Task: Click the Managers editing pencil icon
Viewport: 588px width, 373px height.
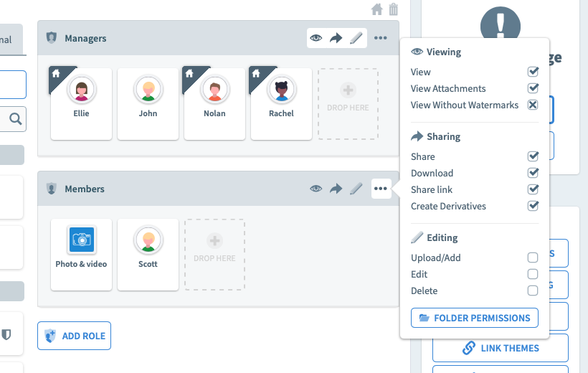Action: 356,38
